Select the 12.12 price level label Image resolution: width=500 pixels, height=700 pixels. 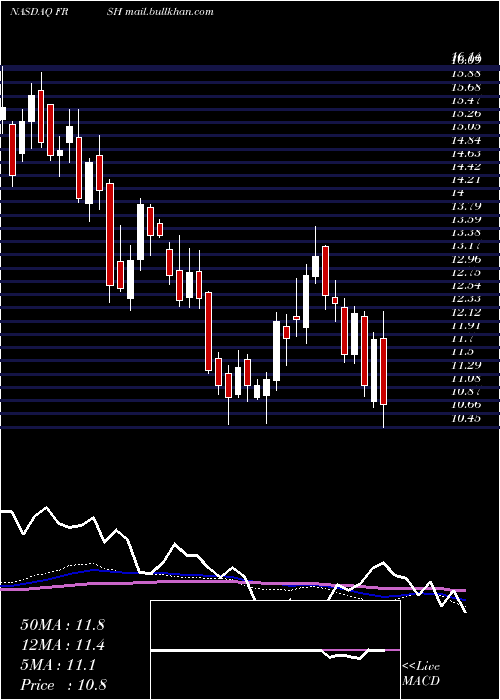click(466, 312)
